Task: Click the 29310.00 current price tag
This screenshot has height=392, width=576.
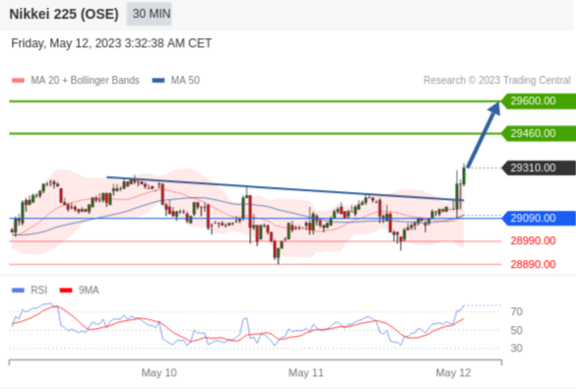Action: [x=539, y=167]
